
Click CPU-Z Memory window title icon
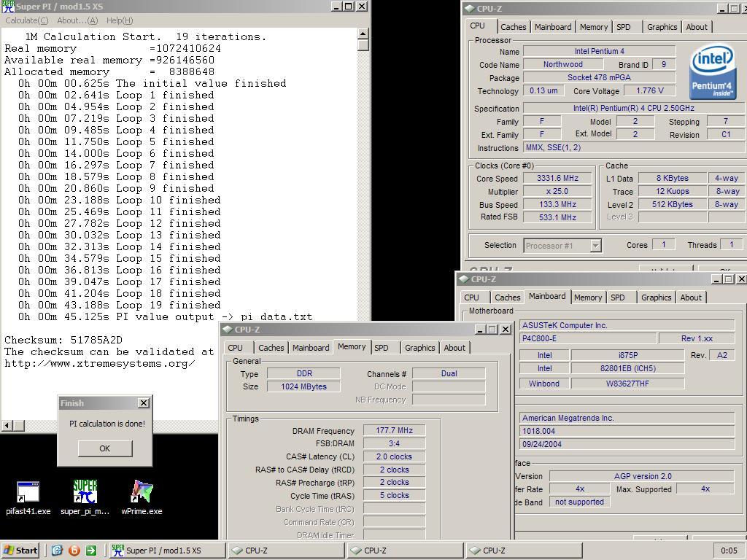(x=228, y=329)
